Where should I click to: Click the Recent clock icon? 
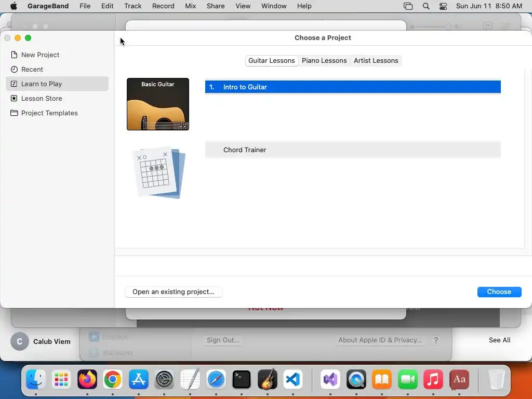14,69
